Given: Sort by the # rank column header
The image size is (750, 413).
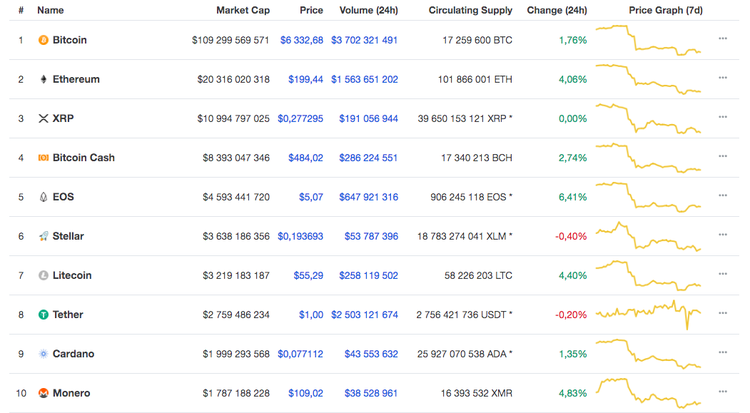Looking at the screenshot, I should 21,10.
